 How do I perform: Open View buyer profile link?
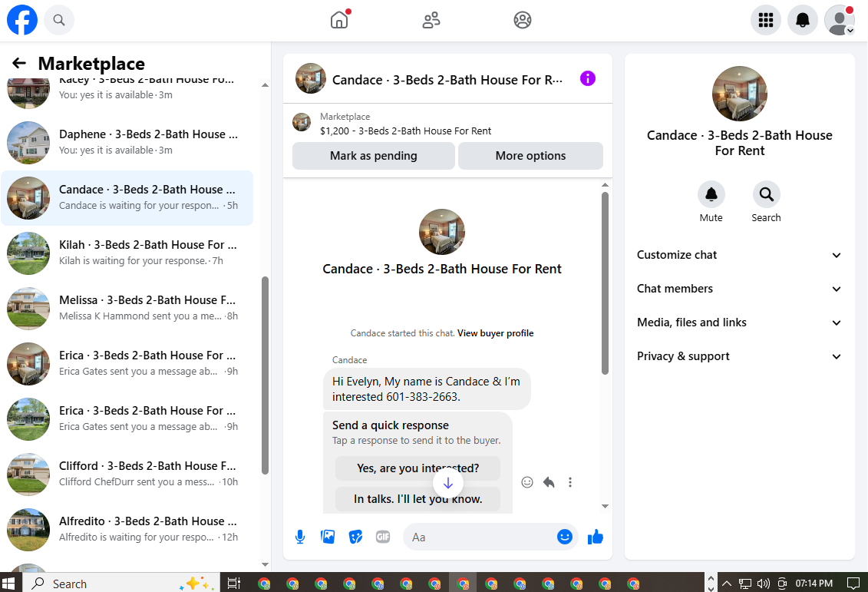coord(496,332)
